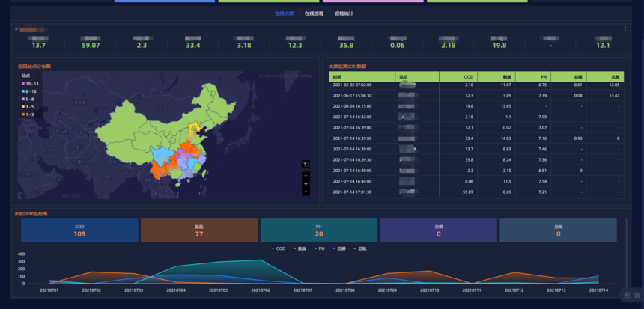
Task: Reset map orientation with compass button
Action: point(306,184)
